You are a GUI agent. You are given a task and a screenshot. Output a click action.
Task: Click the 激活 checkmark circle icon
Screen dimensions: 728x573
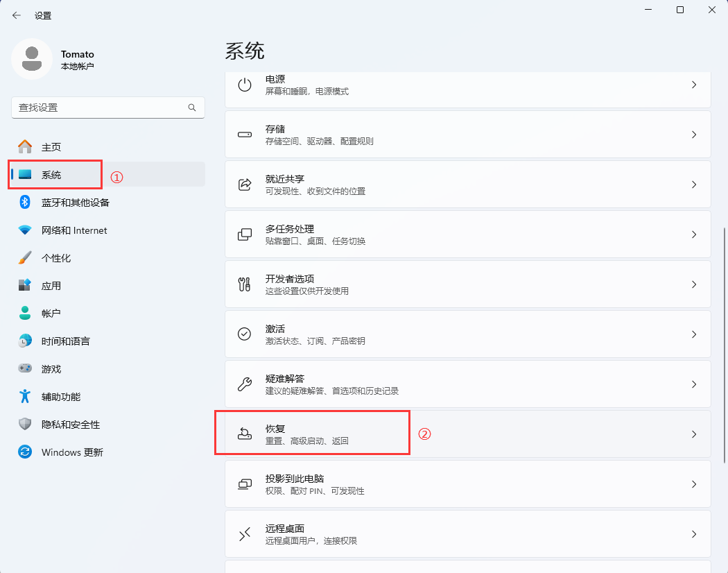coord(244,334)
